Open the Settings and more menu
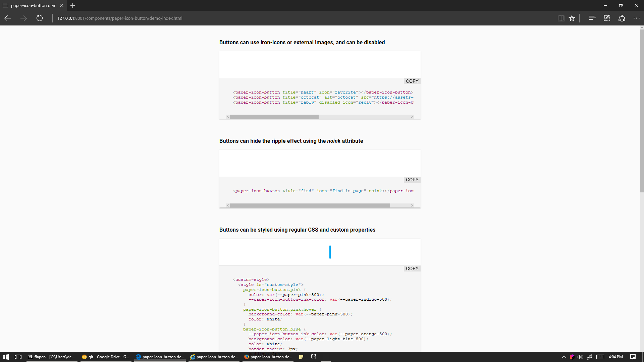This screenshot has width=644, height=362. coord(637,18)
